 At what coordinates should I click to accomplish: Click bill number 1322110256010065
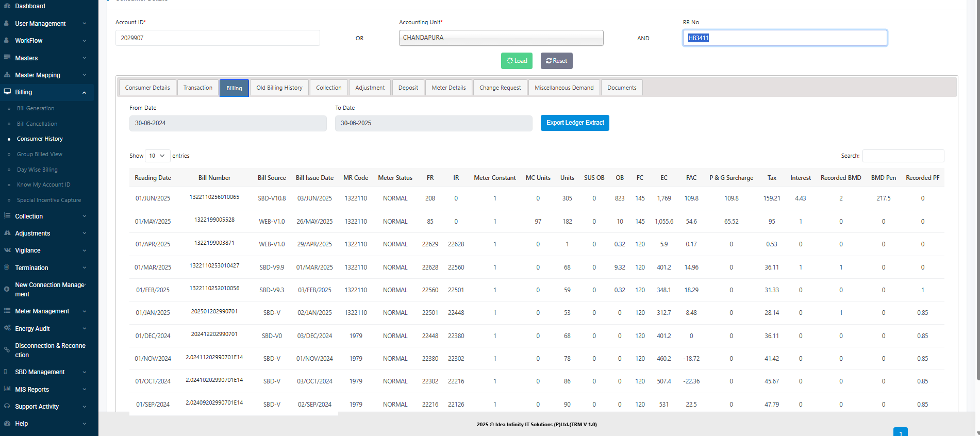click(214, 197)
